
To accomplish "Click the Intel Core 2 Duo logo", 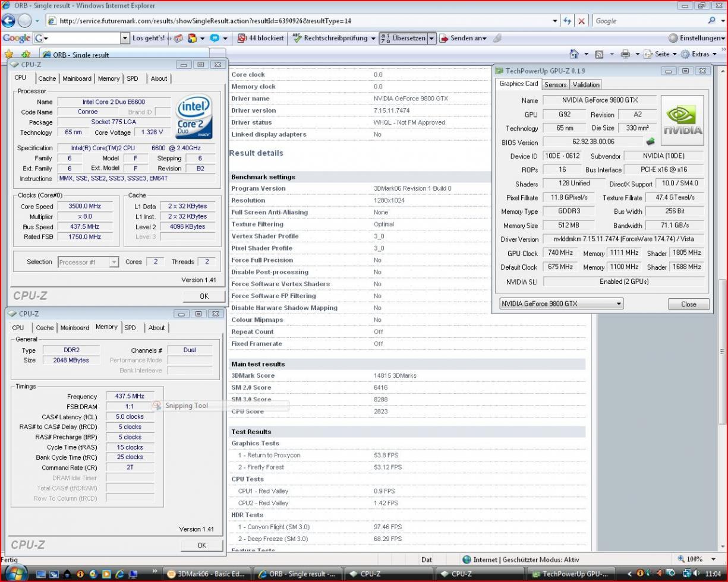I will click(x=193, y=116).
